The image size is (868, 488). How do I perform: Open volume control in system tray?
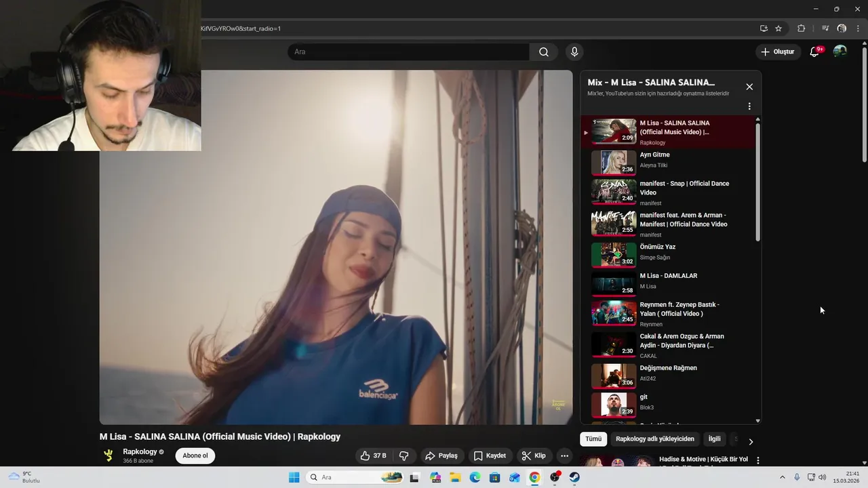coord(823,477)
